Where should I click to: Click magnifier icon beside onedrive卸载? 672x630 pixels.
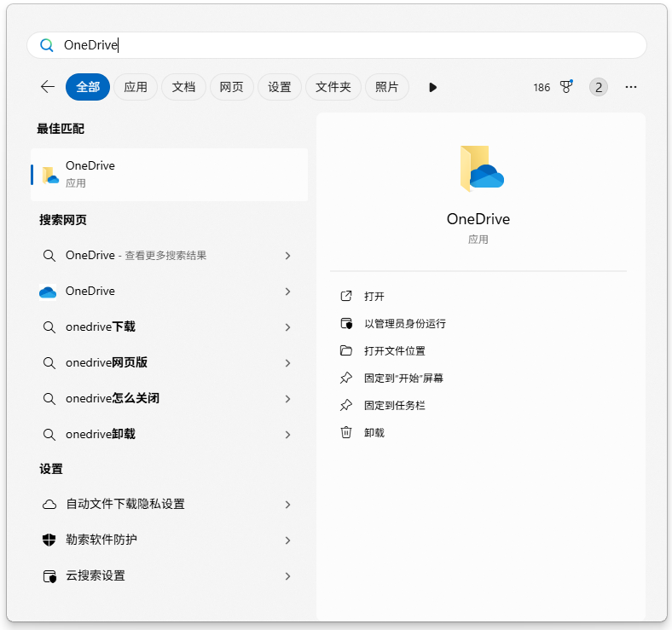tap(49, 435)
